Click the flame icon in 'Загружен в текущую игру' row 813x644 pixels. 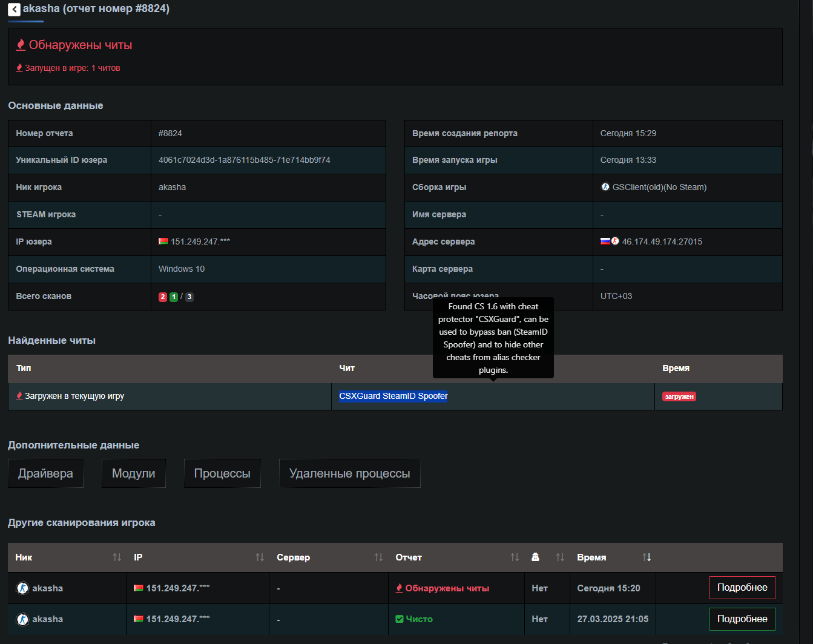[x=19, y=396]
